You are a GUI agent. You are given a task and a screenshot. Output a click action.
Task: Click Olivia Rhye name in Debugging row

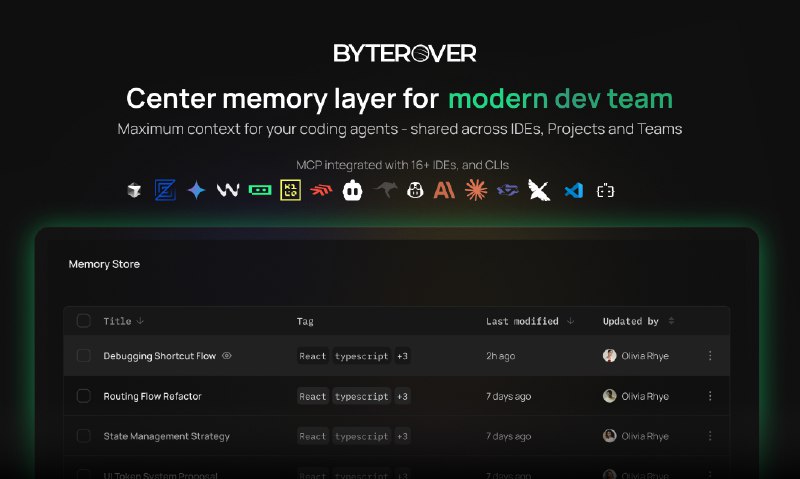(645, 356)
